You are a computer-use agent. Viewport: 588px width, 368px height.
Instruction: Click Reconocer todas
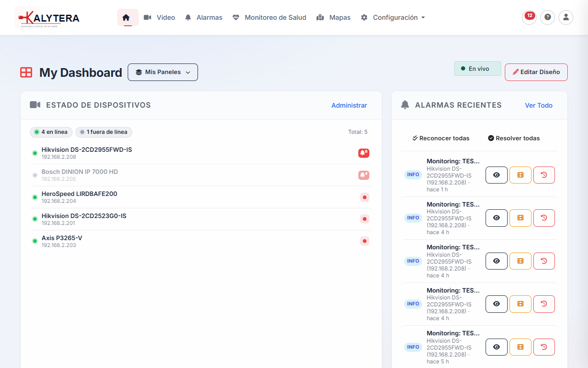point(441,138)
